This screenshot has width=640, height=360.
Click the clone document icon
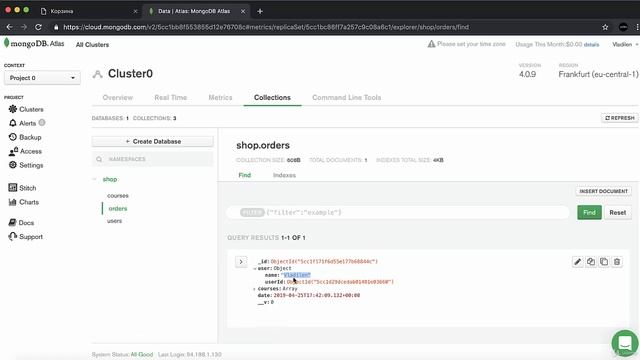pos(604,262)
